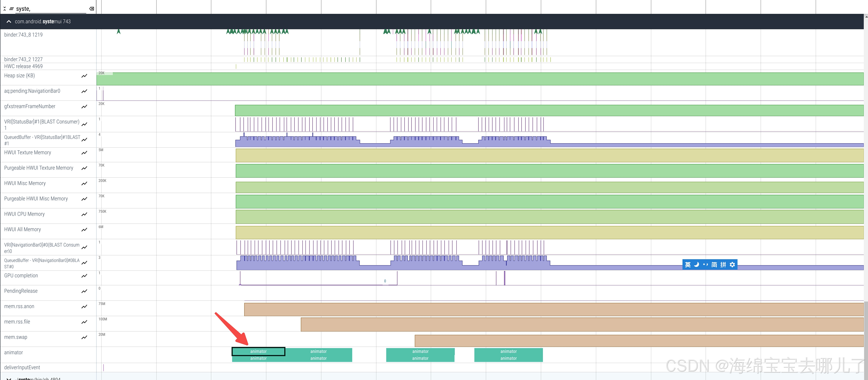Click the chart icon on the GPU completion track
Viewport: 868px width, 380px height.
click(84, 276)
